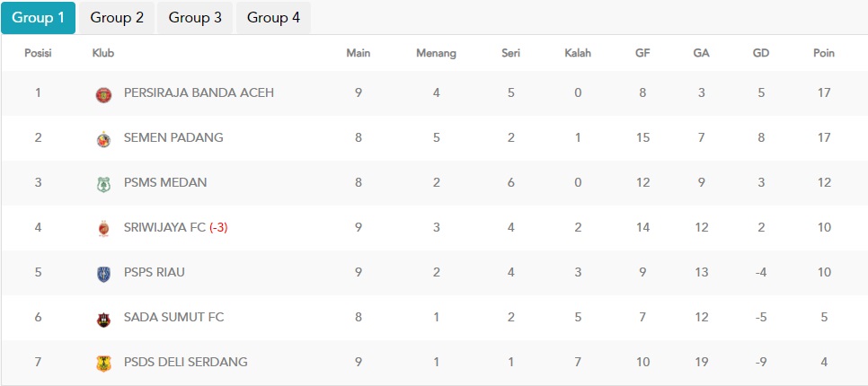868x386 pixels.
Task: Switch to the Group 2 tab
Action: [117, 18]
